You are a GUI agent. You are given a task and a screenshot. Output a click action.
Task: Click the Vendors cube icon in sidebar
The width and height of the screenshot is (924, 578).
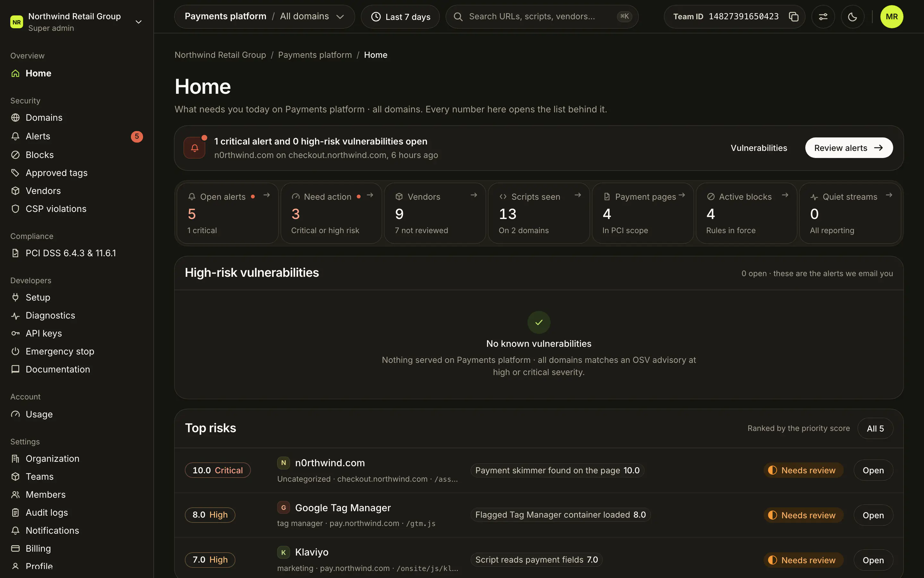(x=15, y=191)
